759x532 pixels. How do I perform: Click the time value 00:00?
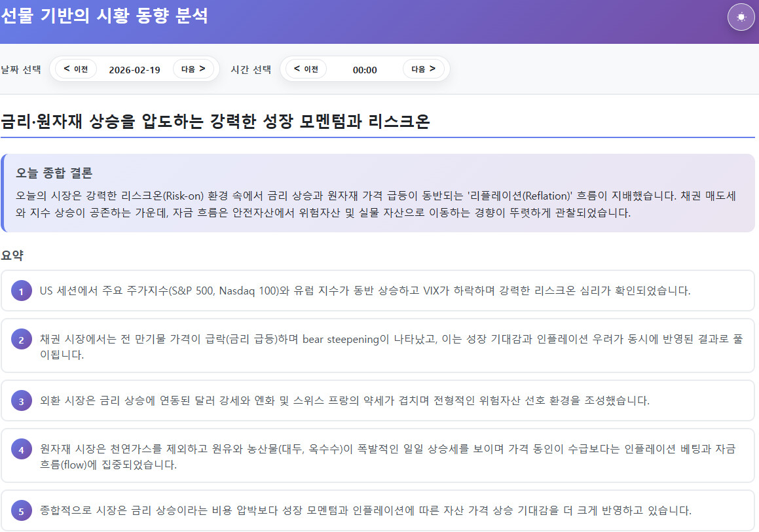[x=365, y=70]
